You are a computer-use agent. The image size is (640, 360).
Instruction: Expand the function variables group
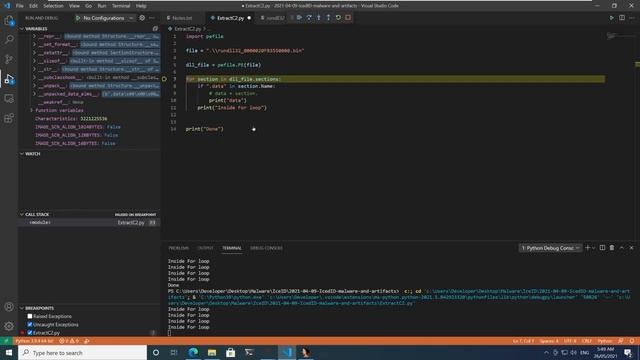[x=32, y=110]
